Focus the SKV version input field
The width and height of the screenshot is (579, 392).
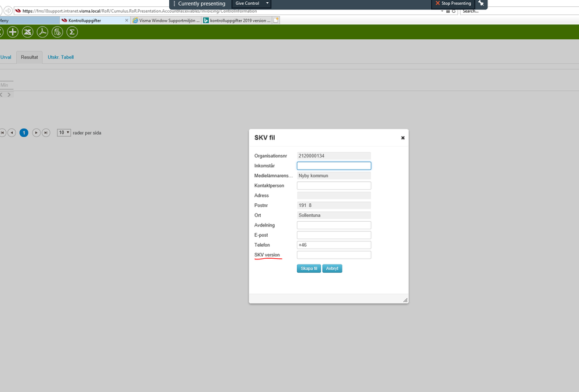(334, 255)
